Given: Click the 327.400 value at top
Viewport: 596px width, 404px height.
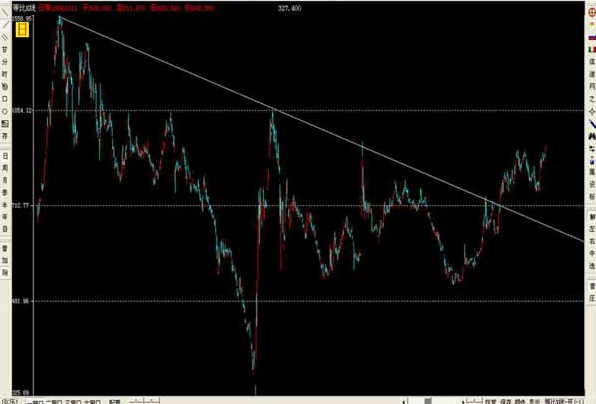Looking at the screenshot, I should (290, 8).
